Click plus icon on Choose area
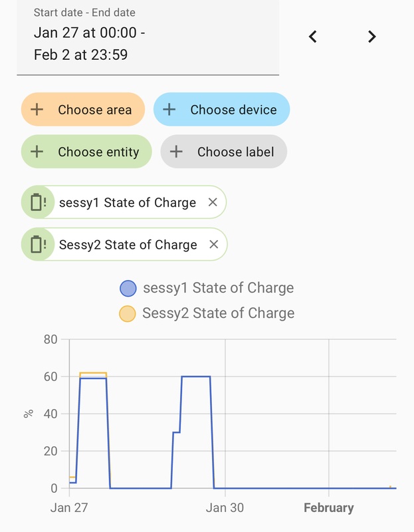 point(37,109)
